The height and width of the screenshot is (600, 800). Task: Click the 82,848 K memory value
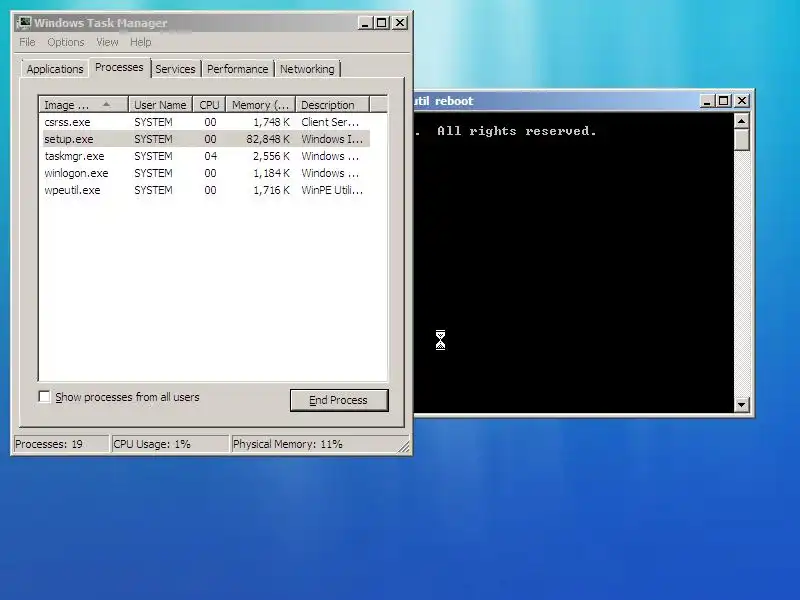click(267, 139)
